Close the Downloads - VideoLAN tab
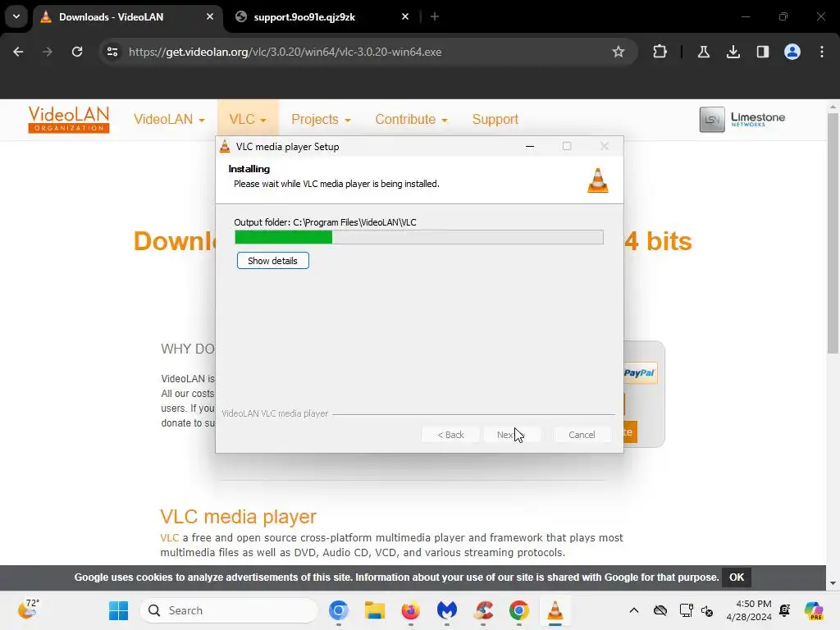The width and height of the screenshot is (840, 630). (x=210, y=16)
